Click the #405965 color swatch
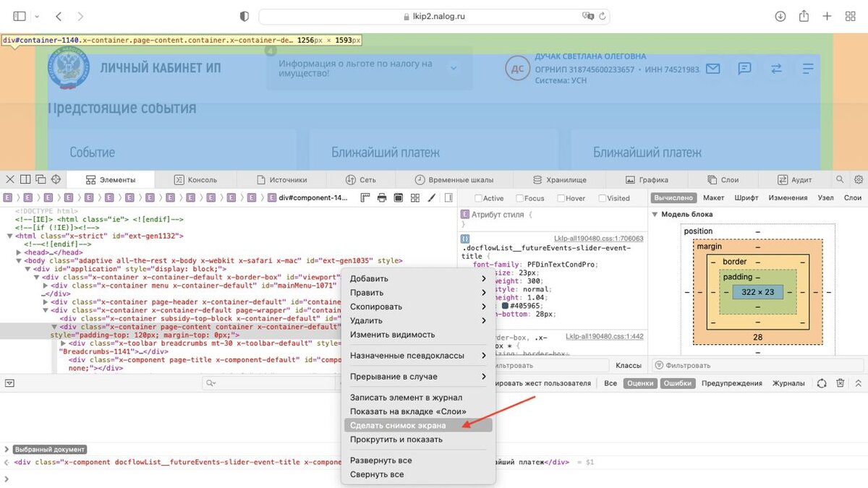The height and width of the screenshot is (488, 868). pyautogui.click(x=506, y=306)
